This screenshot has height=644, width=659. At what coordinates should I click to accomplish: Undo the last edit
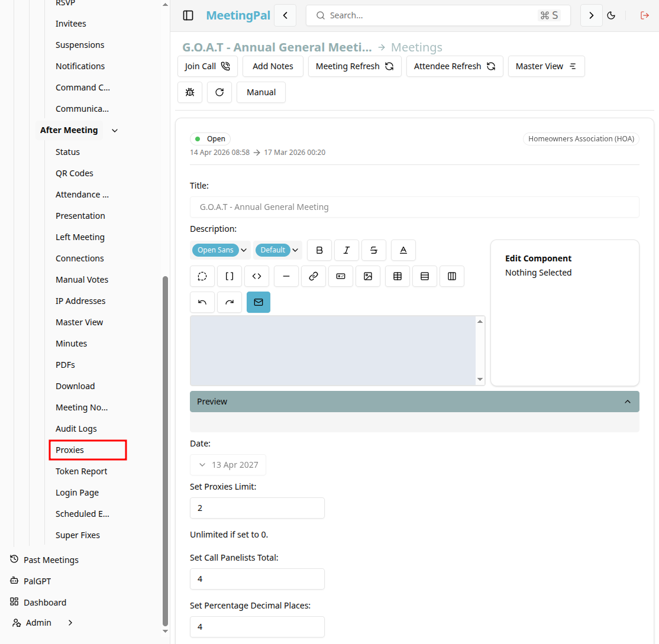click(202, 302)
